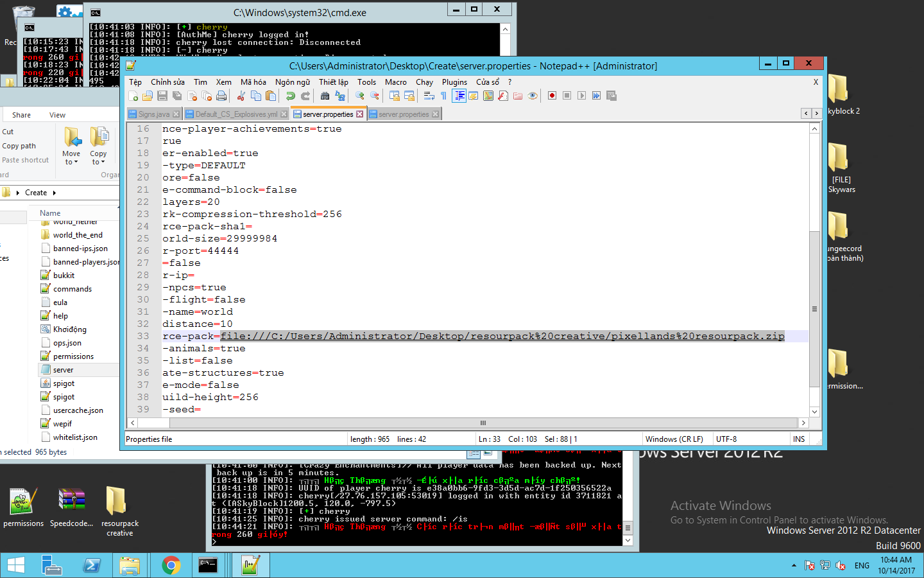The image size is (924, 578).
Task: Open the Plugins menu
Action: 454,82
